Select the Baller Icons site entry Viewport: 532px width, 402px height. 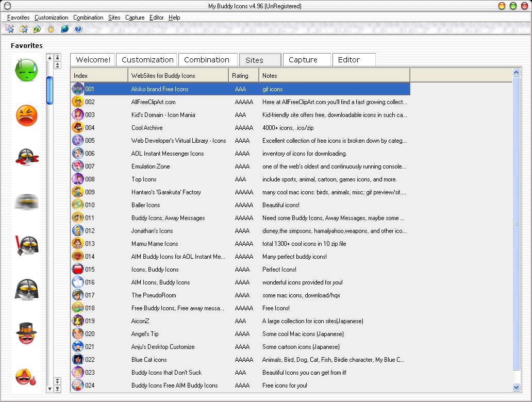point(241,205)
